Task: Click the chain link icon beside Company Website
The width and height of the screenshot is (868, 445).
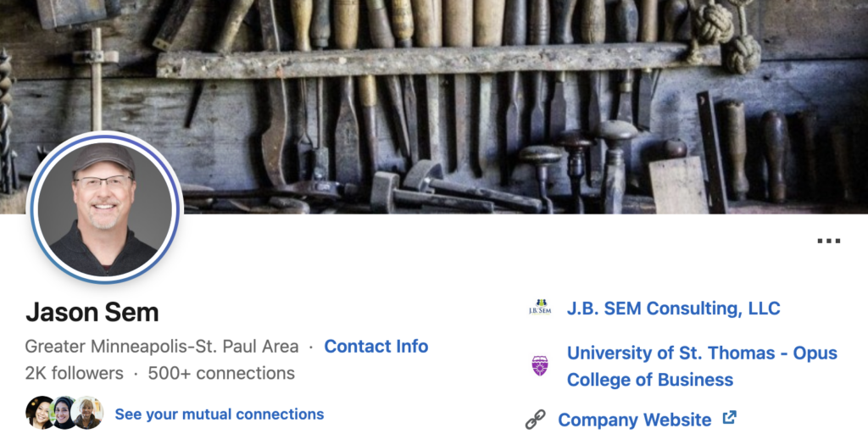Action: 535,420
